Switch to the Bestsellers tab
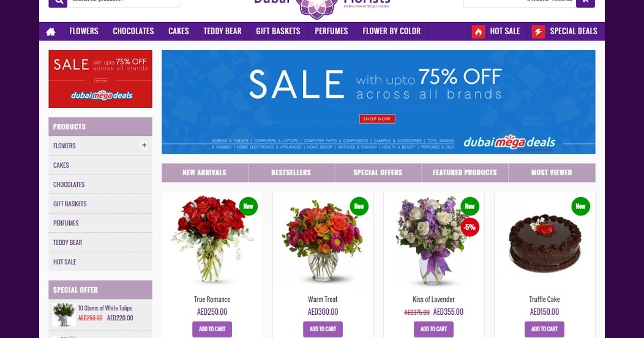644x338 pixels. [x=291, y=173]
